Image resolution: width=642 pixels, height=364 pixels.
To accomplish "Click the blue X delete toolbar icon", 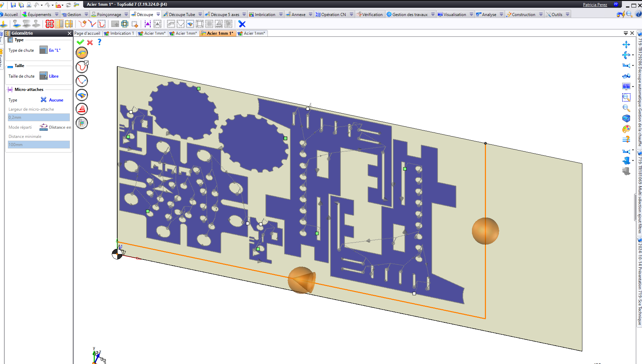I will [x=242, y=24].
